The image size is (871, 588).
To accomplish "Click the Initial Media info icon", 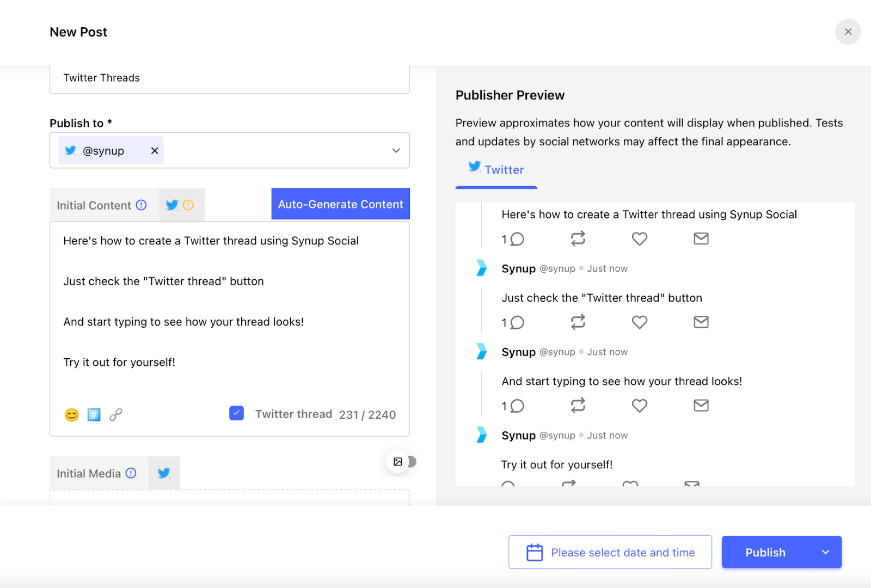I will point(131,473).
